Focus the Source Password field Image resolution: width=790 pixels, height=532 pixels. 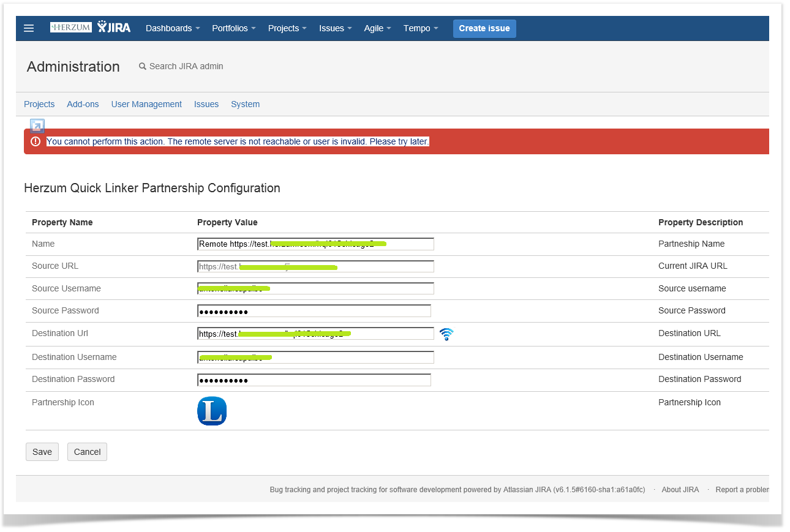pos(314,311)
